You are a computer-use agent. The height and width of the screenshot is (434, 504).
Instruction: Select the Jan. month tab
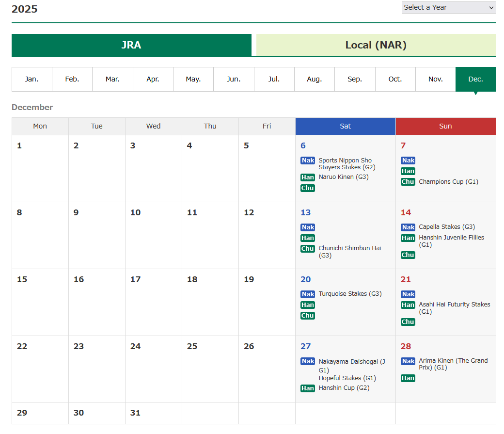pos(32,79)
